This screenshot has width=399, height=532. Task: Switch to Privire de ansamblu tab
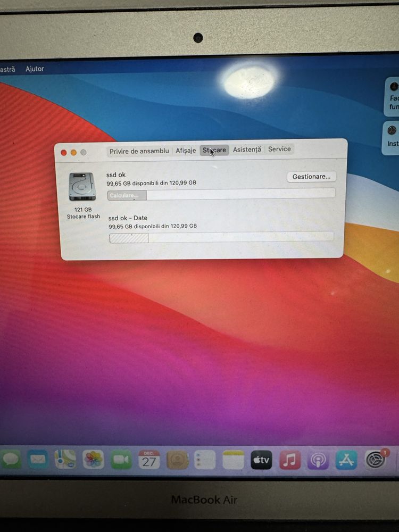point(139,151)
